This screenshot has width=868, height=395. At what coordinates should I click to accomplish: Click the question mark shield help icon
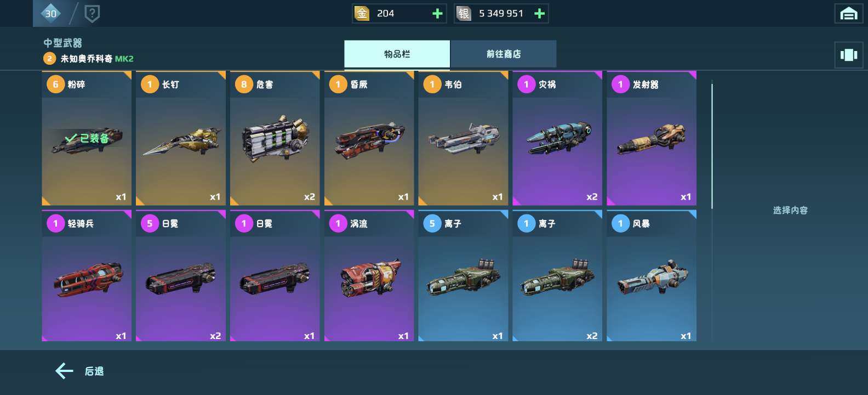point(92,13)
